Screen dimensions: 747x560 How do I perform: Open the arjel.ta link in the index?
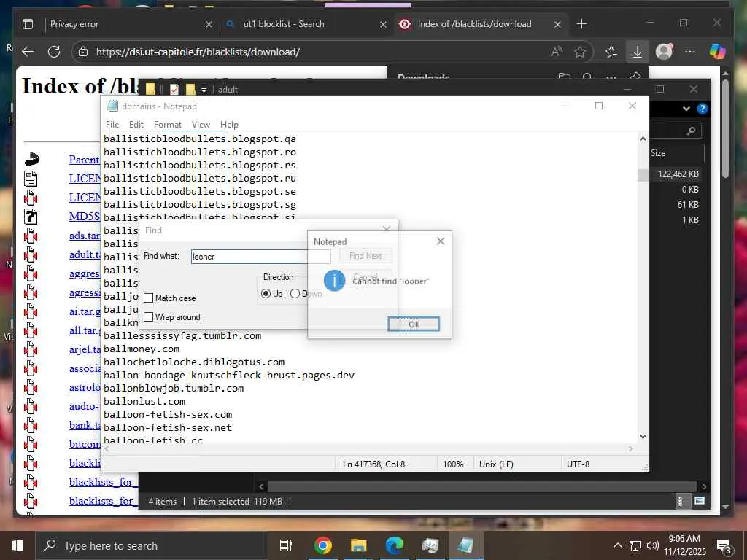pyautogui.click(x=85, y=349)
